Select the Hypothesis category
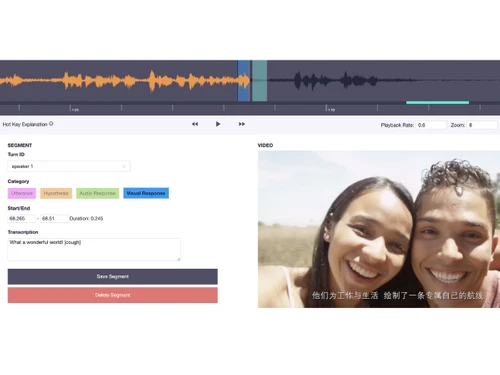 (x=56, y=193)
